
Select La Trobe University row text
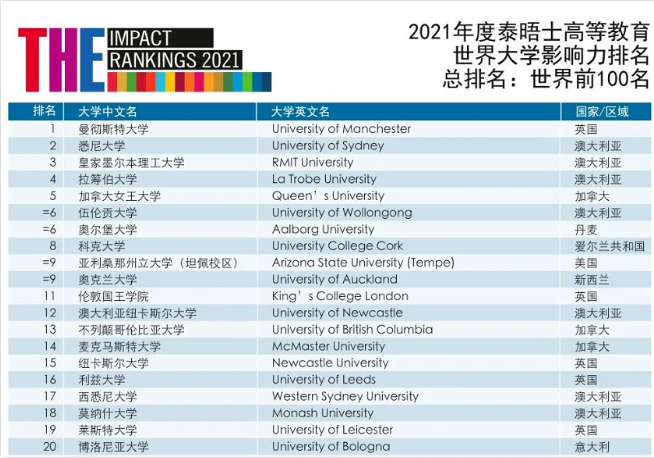(324, 179)
